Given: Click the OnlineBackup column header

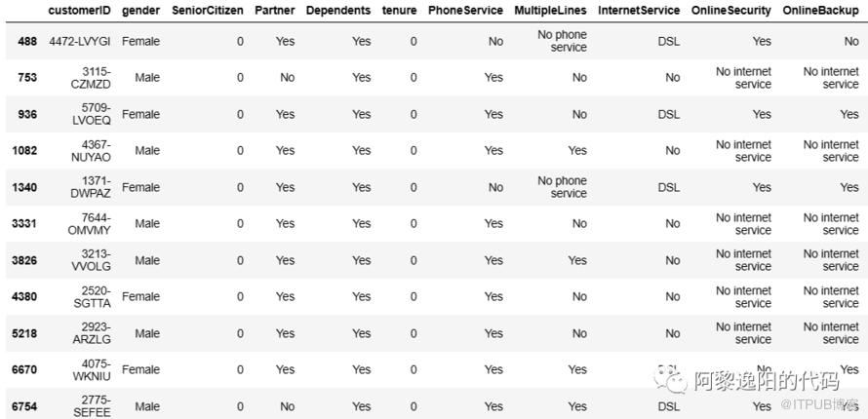Looking at the screenshot, I should 820,11.
